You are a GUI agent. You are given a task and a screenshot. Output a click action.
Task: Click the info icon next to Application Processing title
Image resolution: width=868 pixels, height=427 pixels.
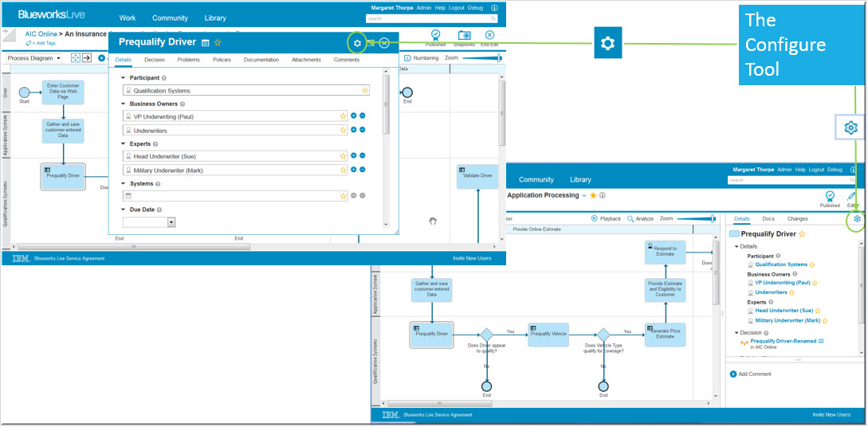click(x=603, y=195)
